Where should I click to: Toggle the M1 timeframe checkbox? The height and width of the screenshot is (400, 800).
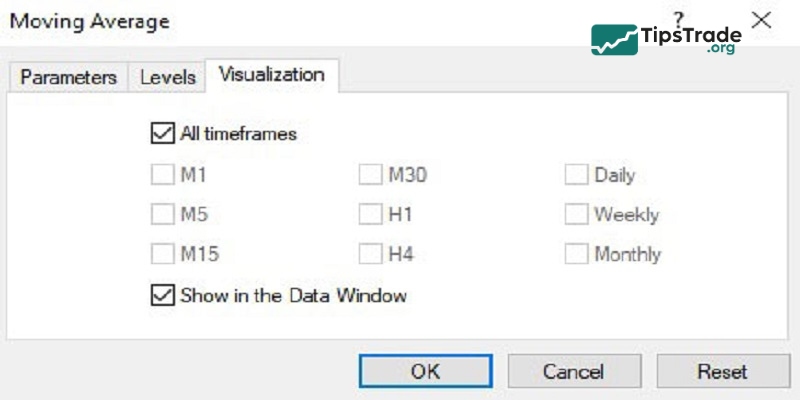pyautogui.click(x=161, y=175)
